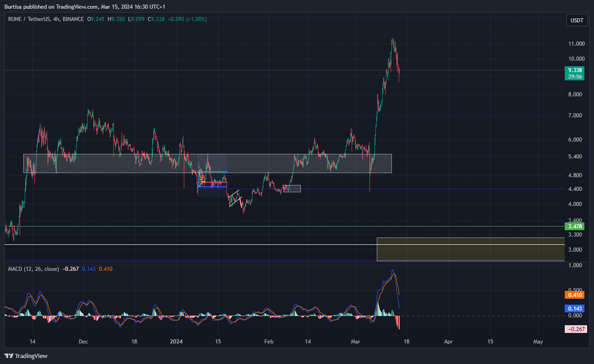The image size is (594, 364).
Task: Select the green 3.478 price line label
Action: click(575, 227)
